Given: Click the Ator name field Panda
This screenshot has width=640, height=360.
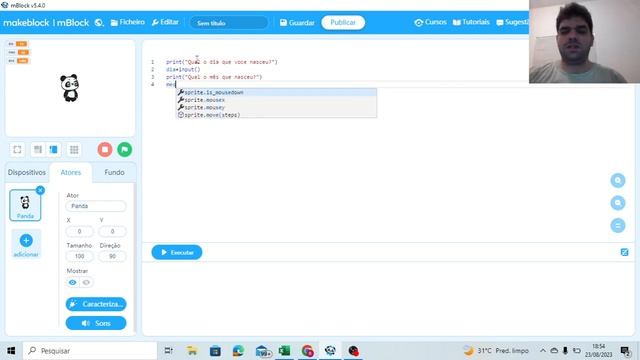Looking at the screenshot, I should 96,206.
